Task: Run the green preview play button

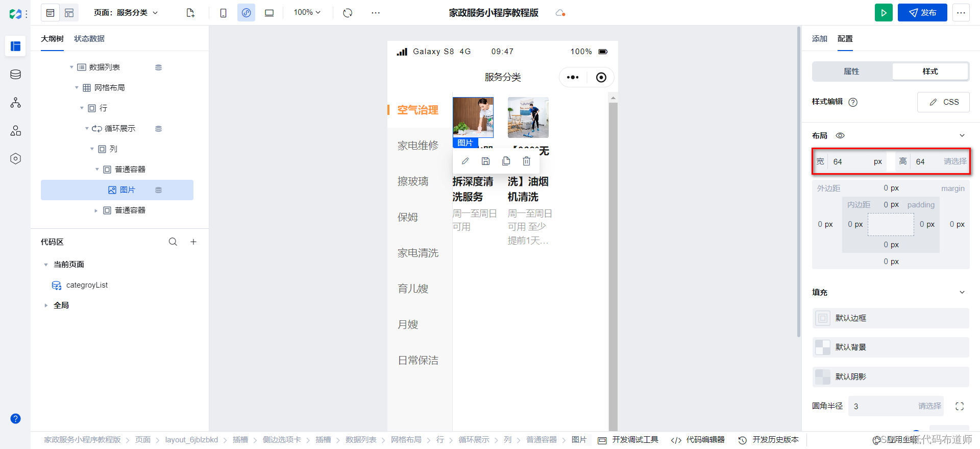Action: [884, 13]
